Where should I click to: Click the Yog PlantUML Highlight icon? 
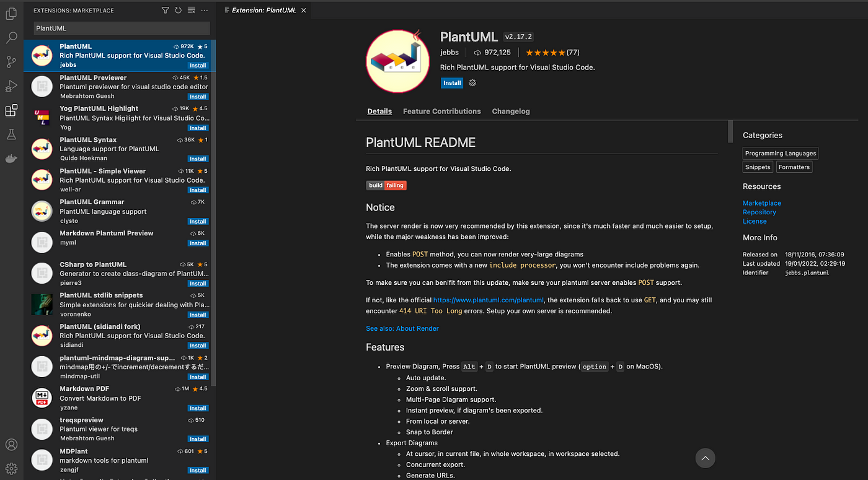tap(42, 117)
